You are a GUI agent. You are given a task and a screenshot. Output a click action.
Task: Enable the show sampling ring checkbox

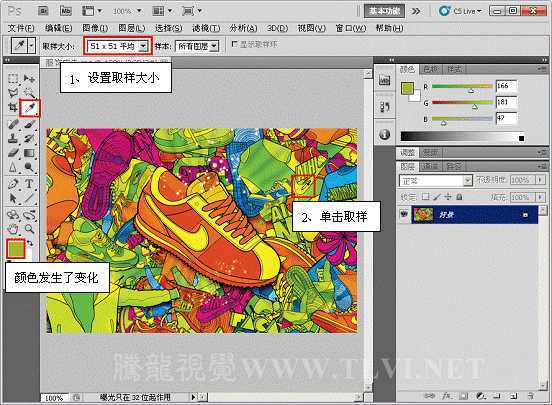235,44
